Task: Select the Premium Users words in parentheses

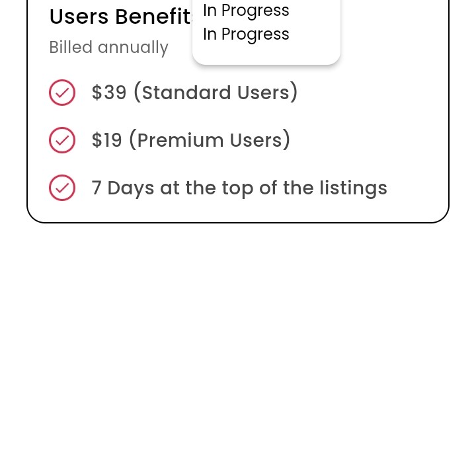Action: tap(210, 140)
